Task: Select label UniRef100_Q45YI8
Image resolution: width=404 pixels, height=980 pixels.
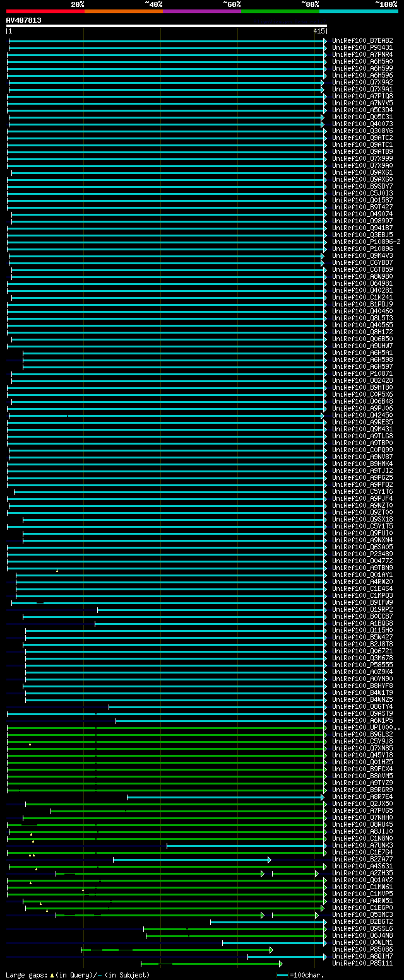Action: pos(362,755)
